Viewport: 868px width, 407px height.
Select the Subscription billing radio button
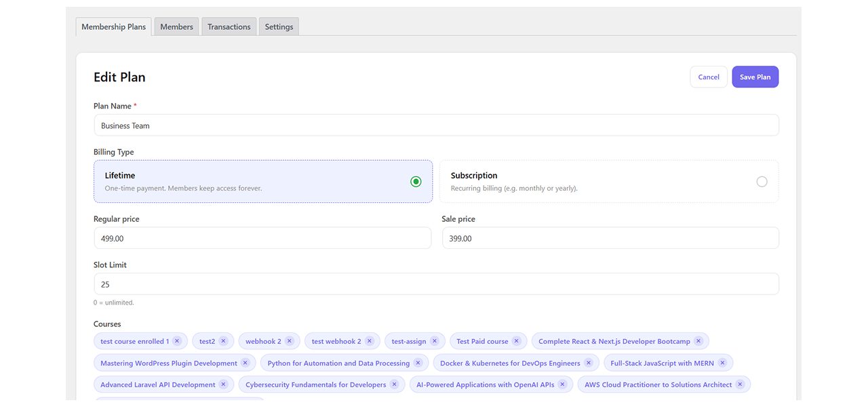762,182
